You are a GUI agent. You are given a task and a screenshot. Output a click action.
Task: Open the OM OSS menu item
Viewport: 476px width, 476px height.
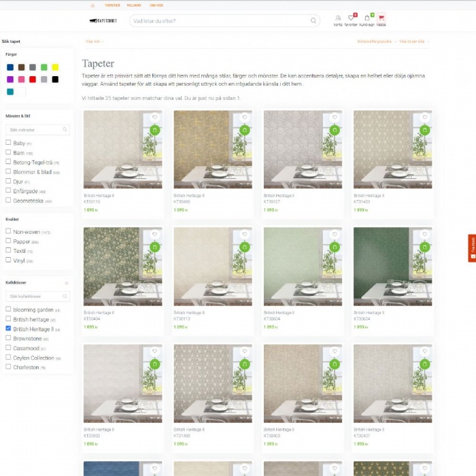coord(156,5)
